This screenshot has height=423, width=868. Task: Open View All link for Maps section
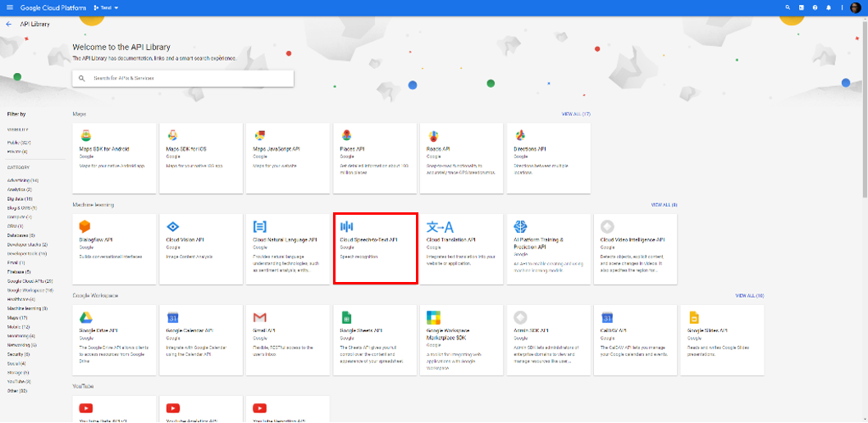[576, 114]
